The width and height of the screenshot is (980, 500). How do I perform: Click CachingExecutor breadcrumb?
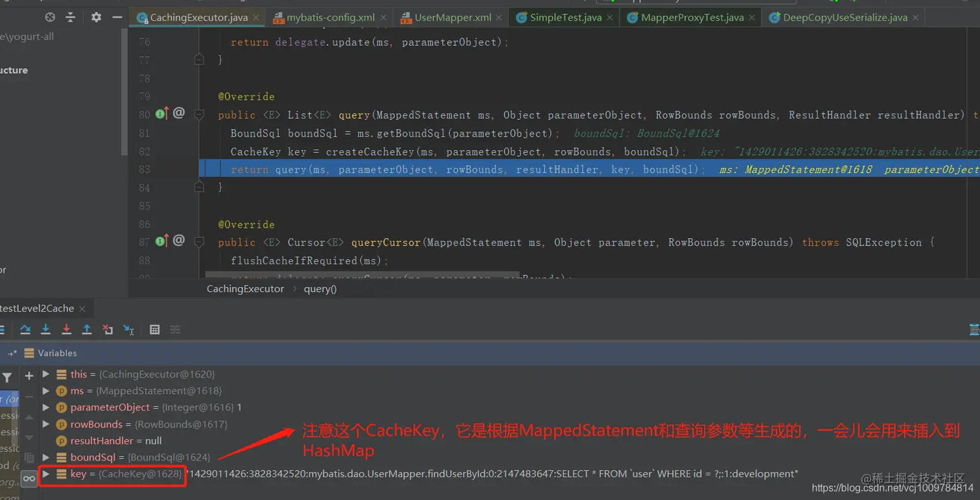point(245,289)
